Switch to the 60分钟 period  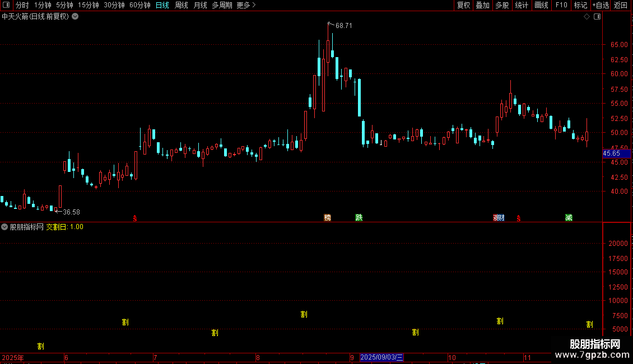pyautogui.click(x=139, y=5)
